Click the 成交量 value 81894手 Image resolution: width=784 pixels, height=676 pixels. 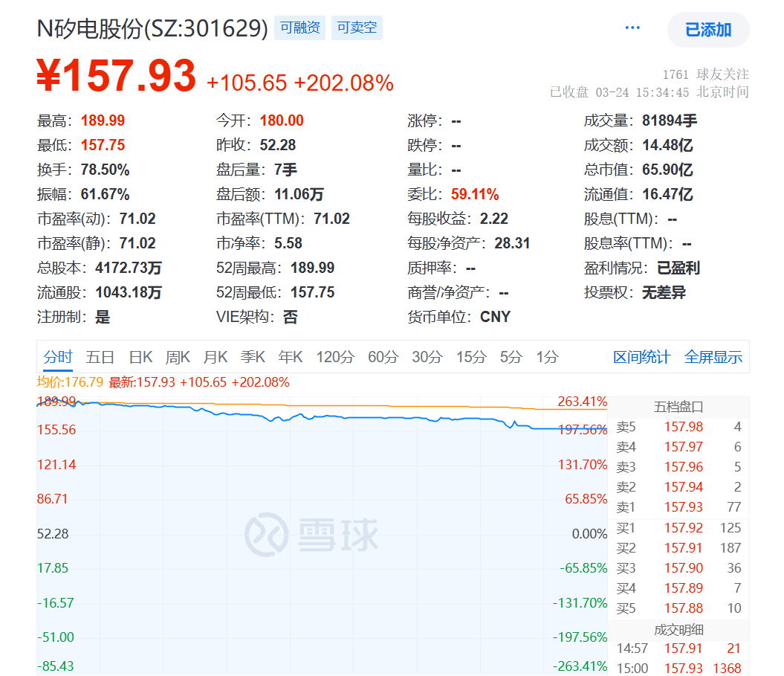(x=670, y=120)
